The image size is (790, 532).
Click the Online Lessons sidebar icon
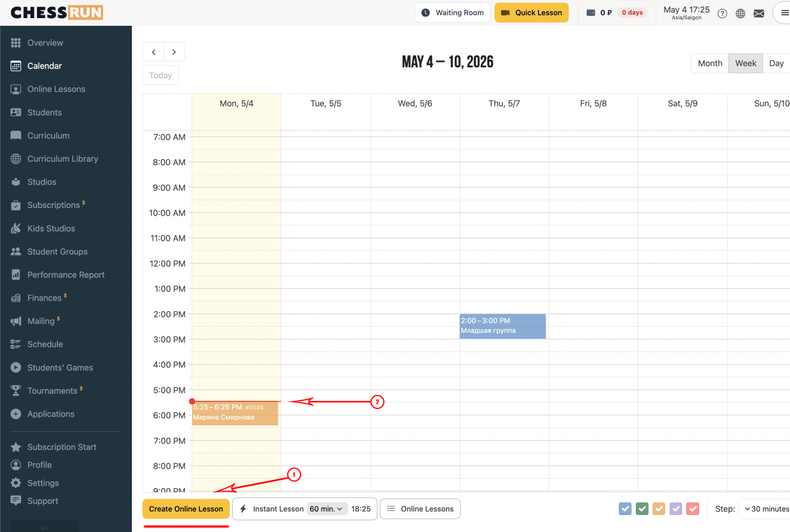16,89
